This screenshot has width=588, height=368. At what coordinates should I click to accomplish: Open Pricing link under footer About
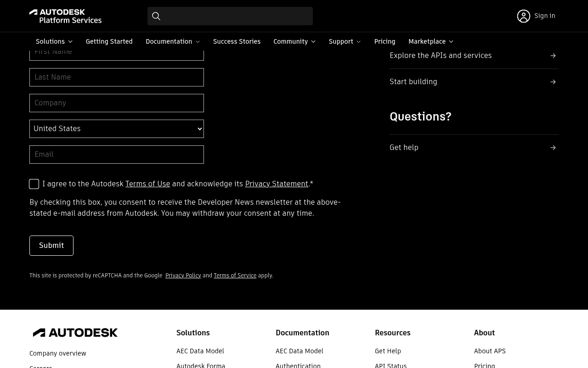point(485,365)
